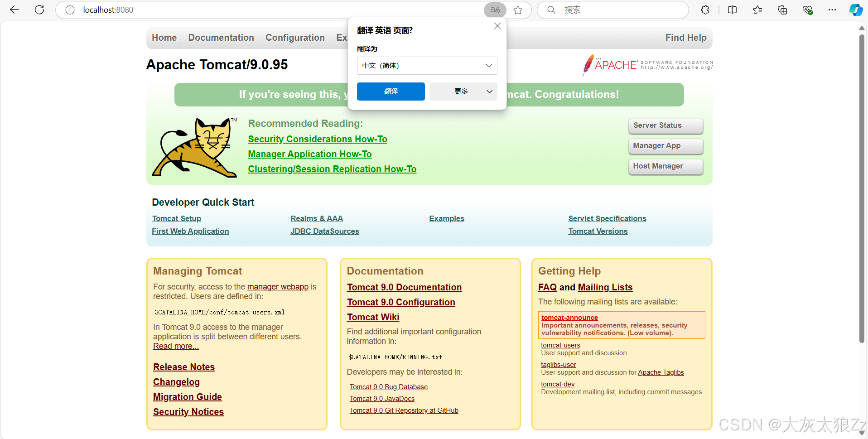The width and height of the screenshot is (868, 439).
Task: Click the blue 翻译 button
Action: [x=391, y=92]
